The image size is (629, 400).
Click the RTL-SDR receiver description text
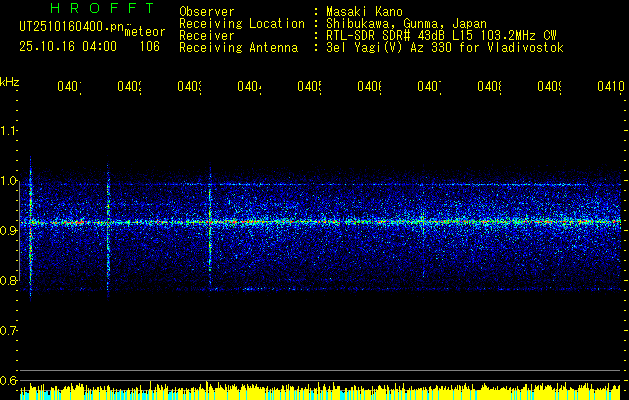pyautogui.click(x=441, y=36)
